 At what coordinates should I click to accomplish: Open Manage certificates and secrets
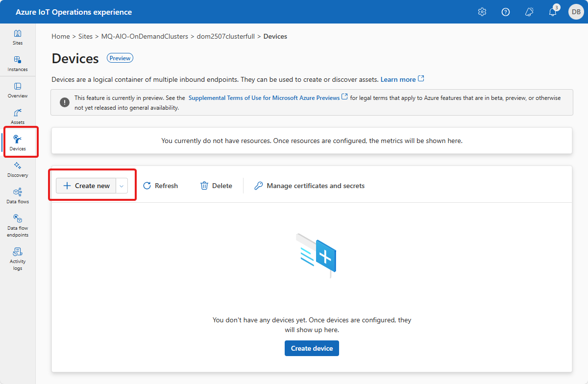(310, 186)
